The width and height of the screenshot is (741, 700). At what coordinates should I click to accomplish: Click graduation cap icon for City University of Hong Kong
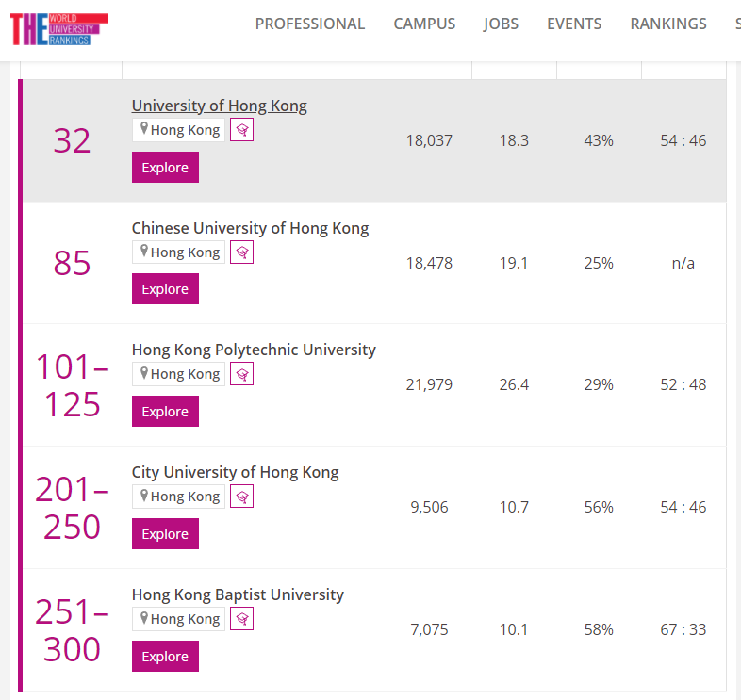[241, 497]
